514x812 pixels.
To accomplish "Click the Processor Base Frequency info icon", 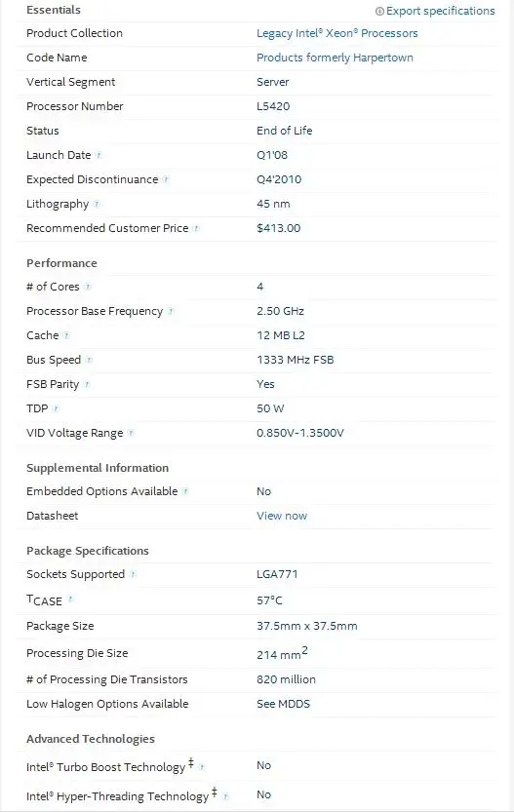I will coord(171,311).
